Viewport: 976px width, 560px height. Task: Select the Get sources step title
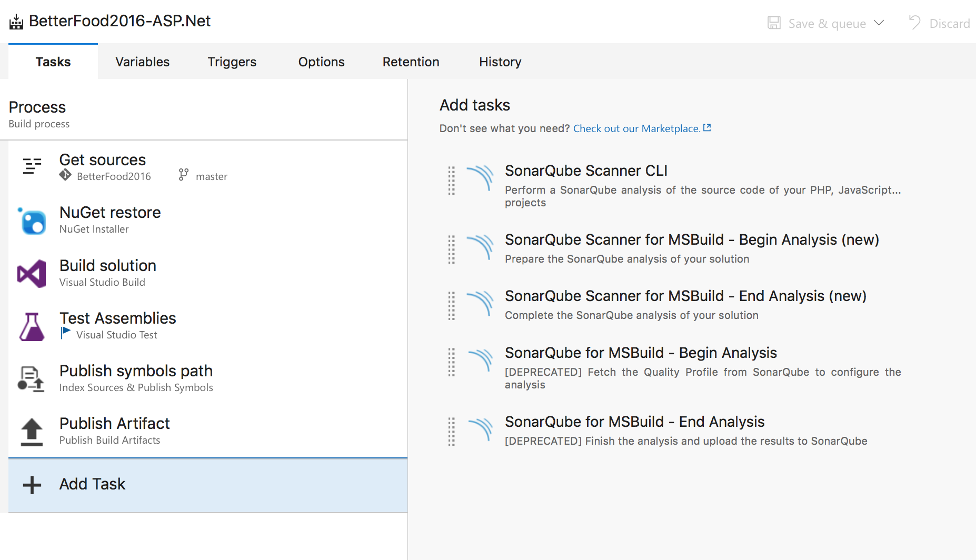(102, 159)
